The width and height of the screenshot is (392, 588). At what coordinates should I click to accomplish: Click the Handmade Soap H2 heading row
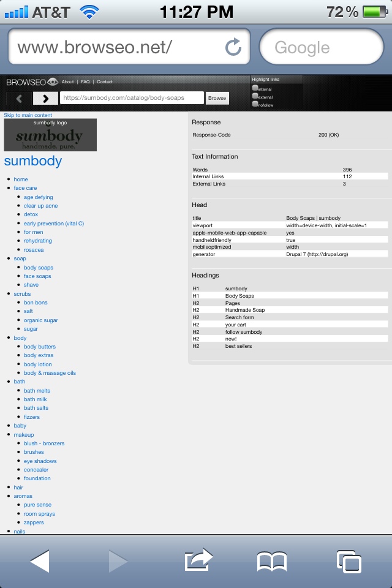pyautogui.click(x=290, y=310)
